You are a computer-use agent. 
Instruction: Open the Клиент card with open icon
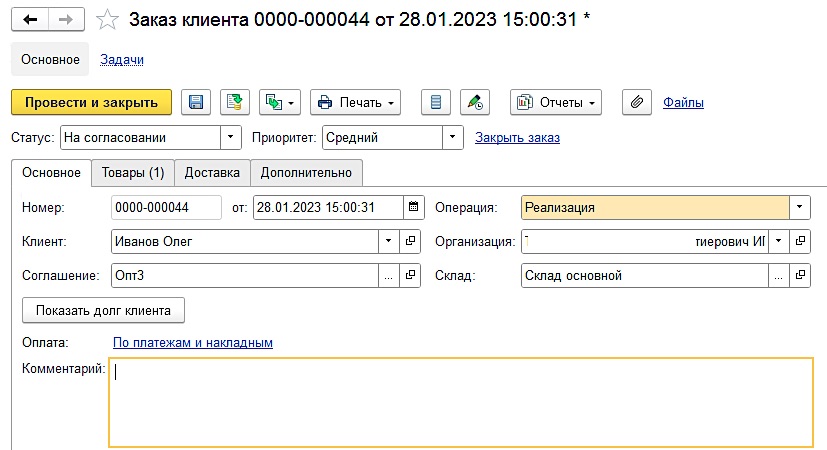[x=410, y=241]
